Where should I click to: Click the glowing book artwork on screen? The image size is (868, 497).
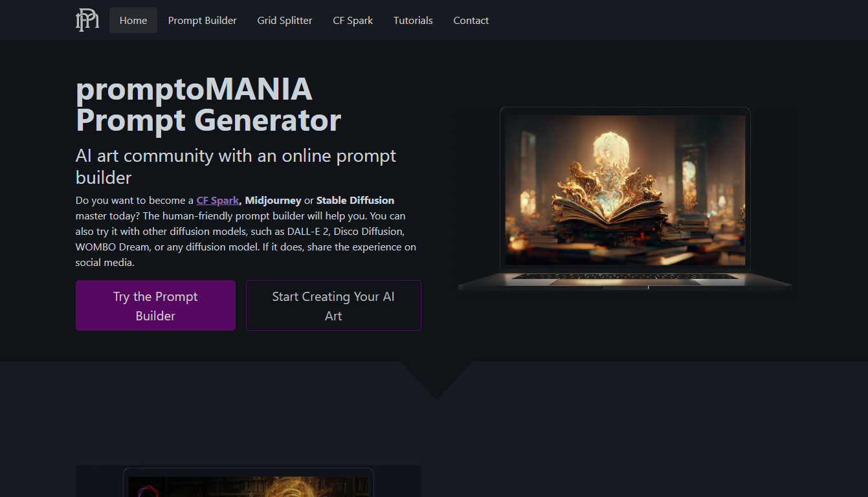pos(625,190)
